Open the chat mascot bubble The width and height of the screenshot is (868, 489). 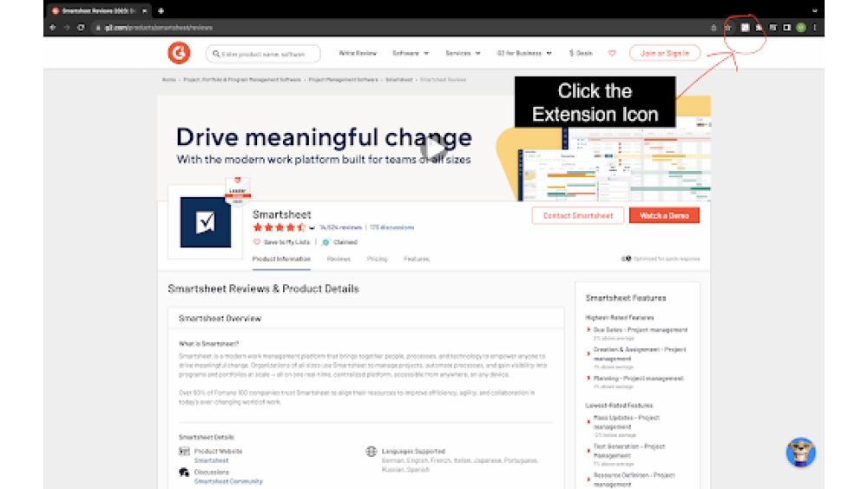click(x=800, y=452)
